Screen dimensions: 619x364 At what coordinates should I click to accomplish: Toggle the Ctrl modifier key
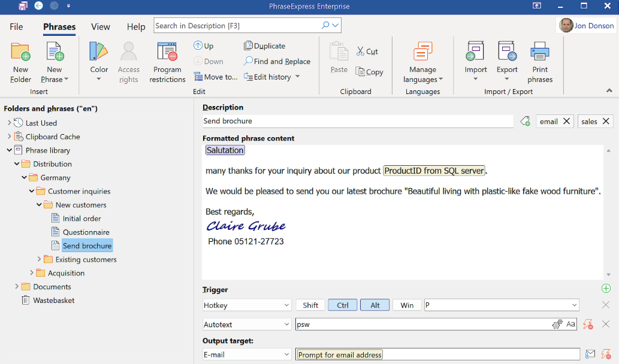point(343,305)
